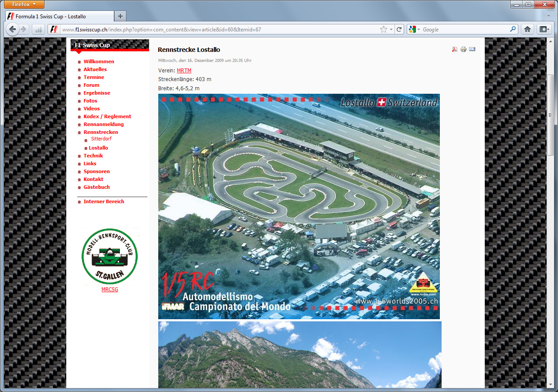Click the 'Streckenlänge: 403 m' text
Image resolution: width=558 pixels, height=392 pixels.
(185, 79)
